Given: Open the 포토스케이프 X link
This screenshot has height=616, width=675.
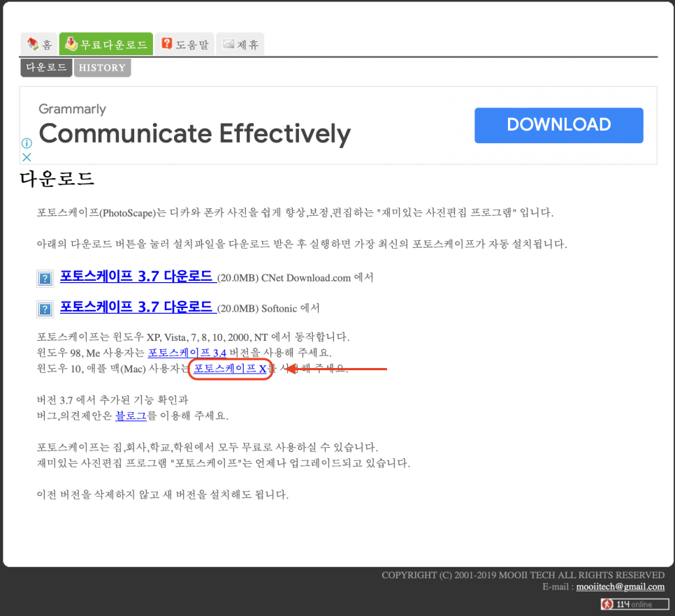Looking at the screenshot, I should [x=230, y=369].
